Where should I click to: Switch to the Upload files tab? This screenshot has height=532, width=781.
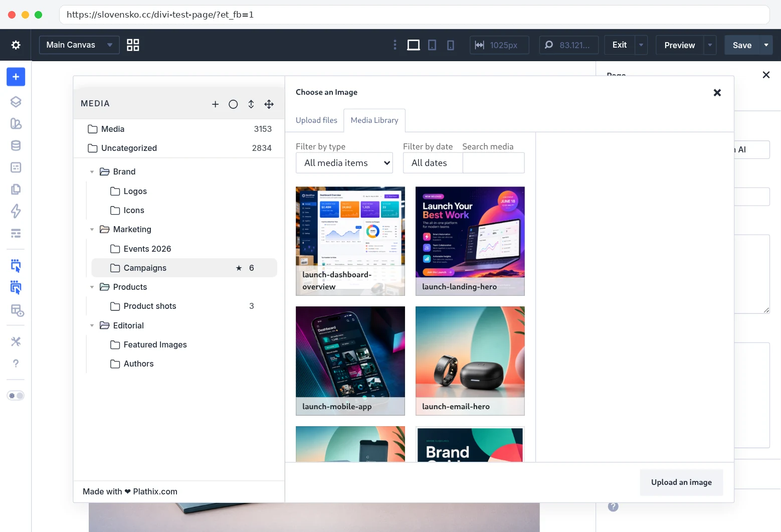click(316, 120)
